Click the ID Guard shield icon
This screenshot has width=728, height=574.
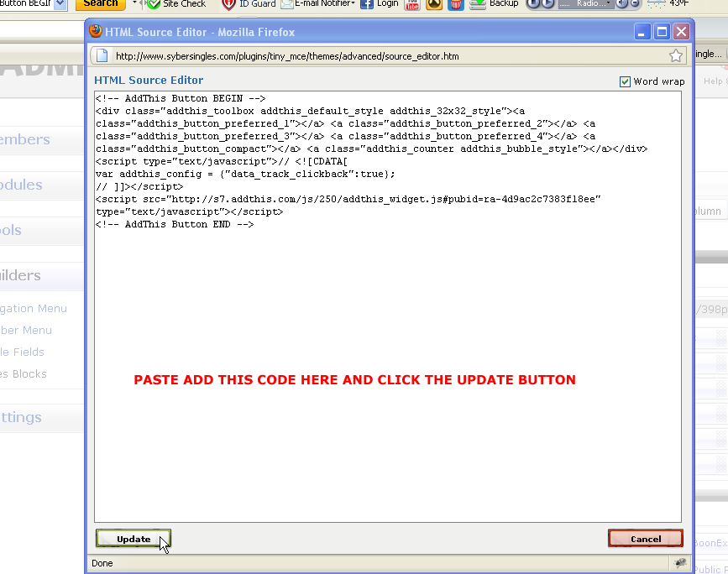click(x=228, y=3)
